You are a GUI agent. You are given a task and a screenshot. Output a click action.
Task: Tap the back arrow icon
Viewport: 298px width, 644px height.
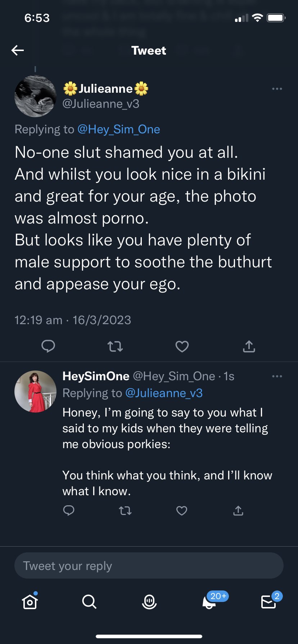(x=18, y=50)
